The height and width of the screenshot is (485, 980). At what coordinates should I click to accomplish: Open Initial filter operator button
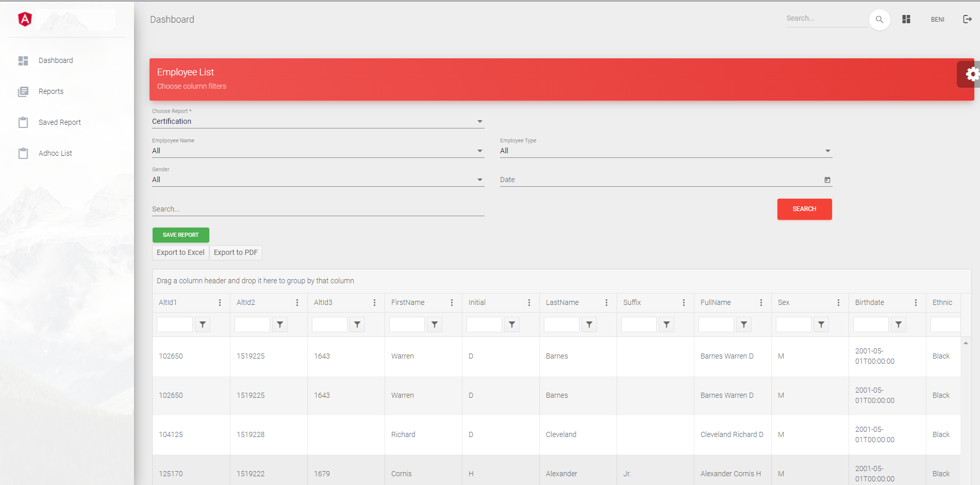(512, 325)
